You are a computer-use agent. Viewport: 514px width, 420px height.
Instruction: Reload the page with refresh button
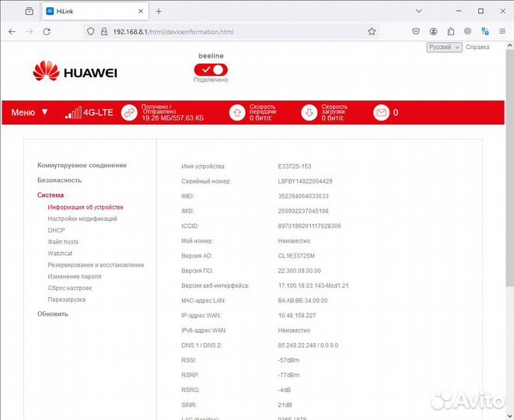point(47,31)
